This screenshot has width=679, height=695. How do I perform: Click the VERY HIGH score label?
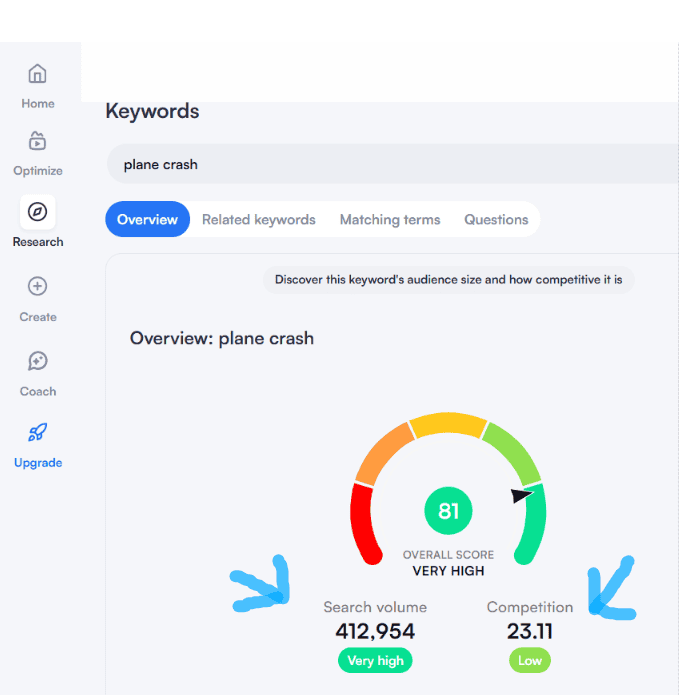[x=448, y=571]
